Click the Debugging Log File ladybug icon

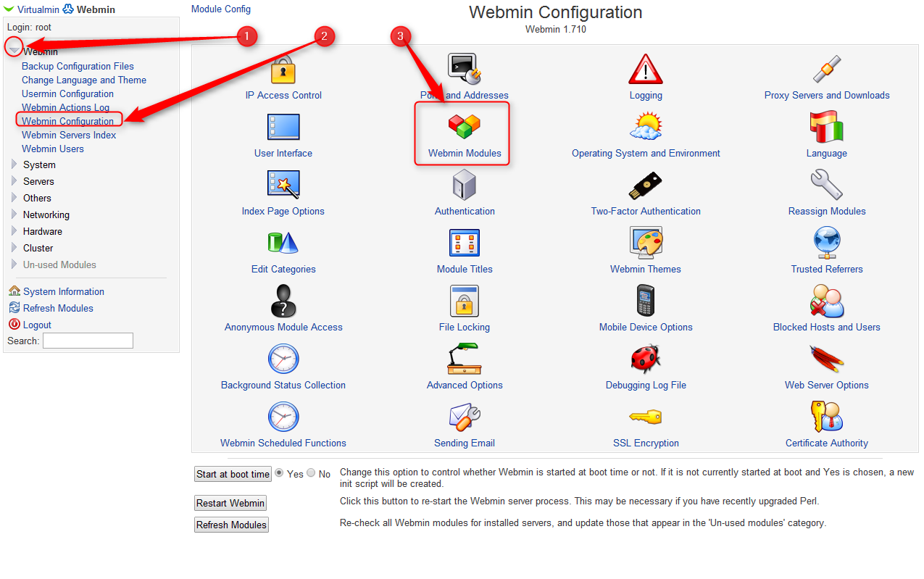tap(646, 359)
